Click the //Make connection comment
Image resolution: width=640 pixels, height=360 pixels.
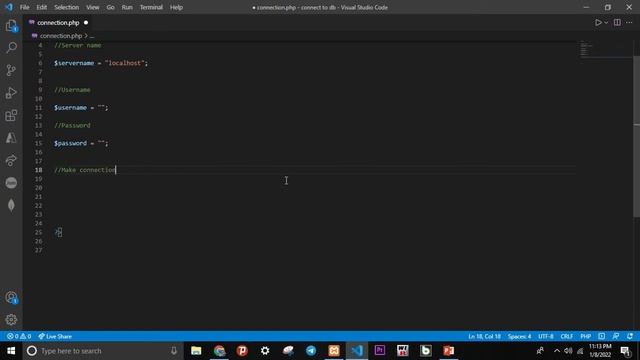point(85,170)
